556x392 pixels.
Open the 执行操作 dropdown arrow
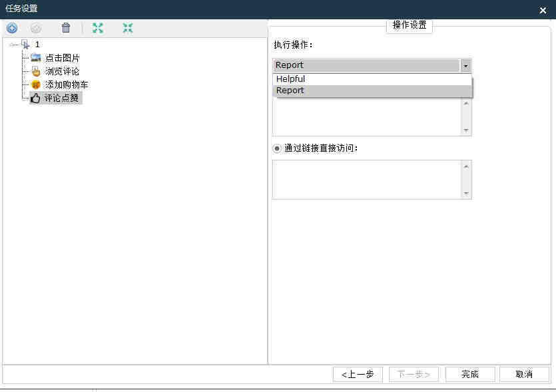(x=465, y=66)
